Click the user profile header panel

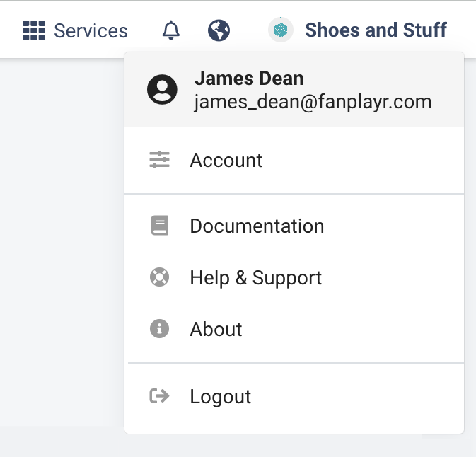pyautogui.click(x=294, y=90)
